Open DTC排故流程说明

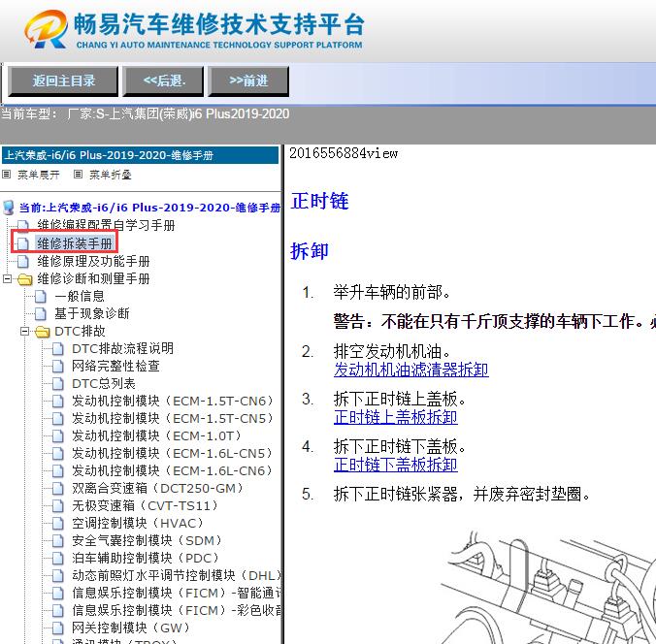[122, 348]
